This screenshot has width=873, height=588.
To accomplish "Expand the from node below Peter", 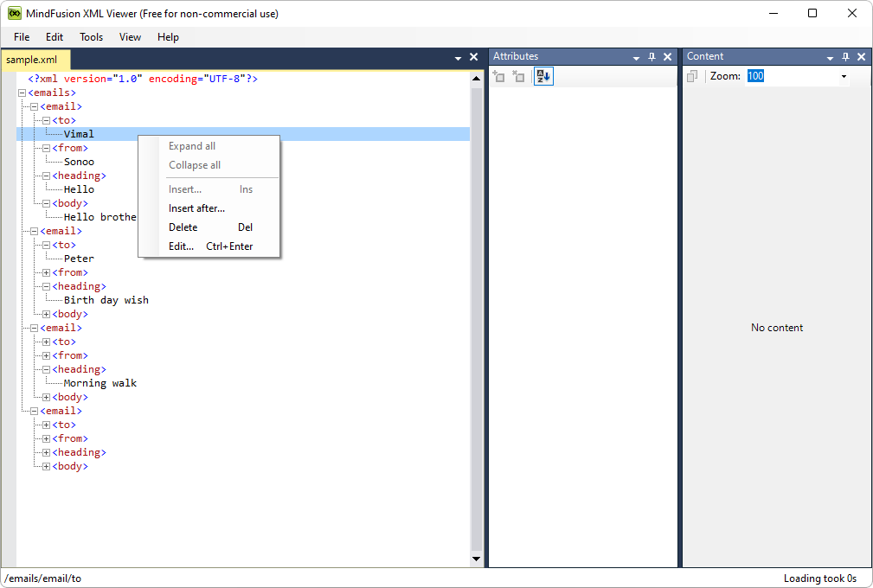I will point(46,273).
